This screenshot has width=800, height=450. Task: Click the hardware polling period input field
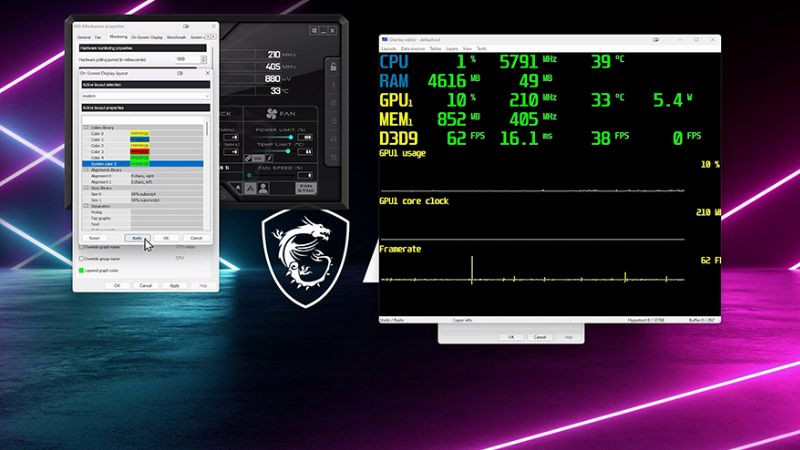(188, 60)
